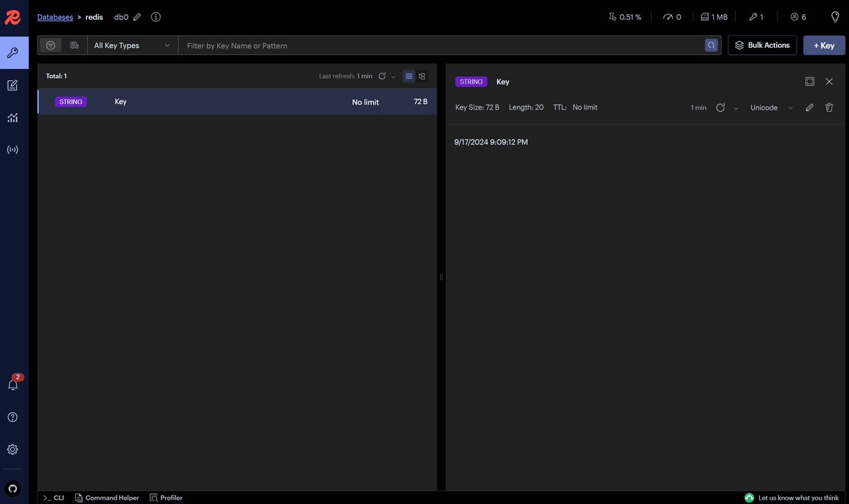Click the redis database name in breadcrumb
This screenshot has height=504, width=849.
point(94,17)
